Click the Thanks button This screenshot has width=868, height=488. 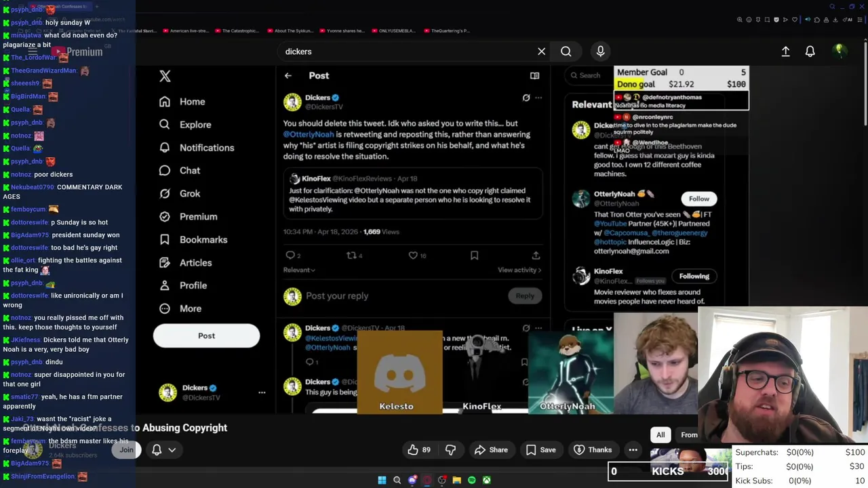tap(592, 450)
